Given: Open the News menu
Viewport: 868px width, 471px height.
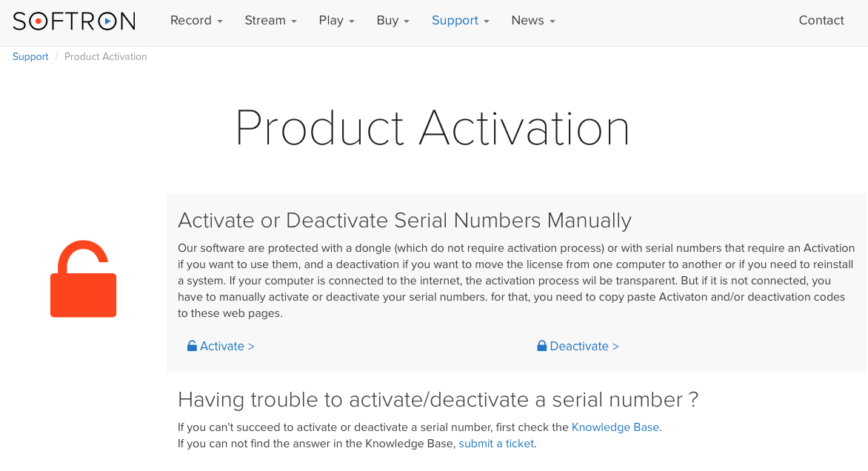Looking at the screenshot, I should [x=533, y=21].
